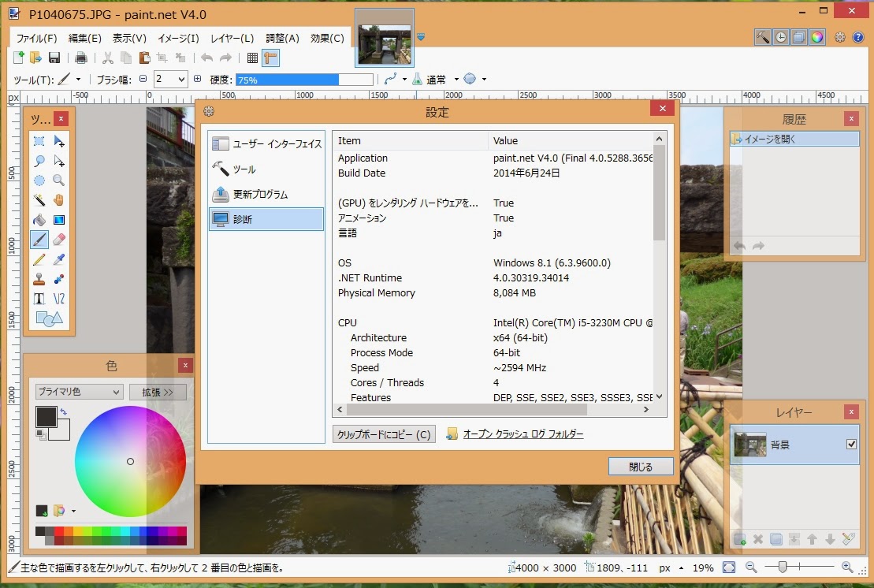
Task: Click the 硬度 75% hardness slider
Action: pos(304,80)
